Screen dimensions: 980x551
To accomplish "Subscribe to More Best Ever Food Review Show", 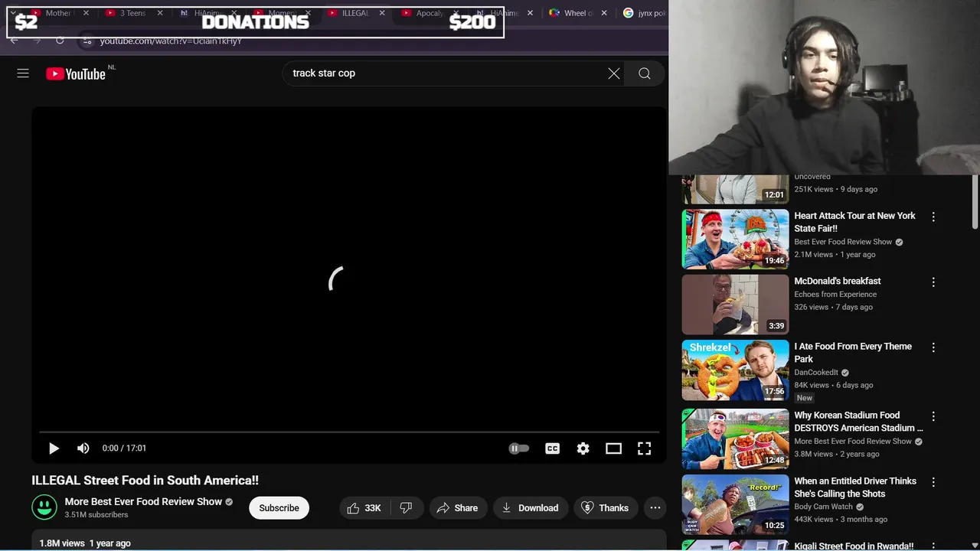I will pyautogui.click(x=279, y=508).
